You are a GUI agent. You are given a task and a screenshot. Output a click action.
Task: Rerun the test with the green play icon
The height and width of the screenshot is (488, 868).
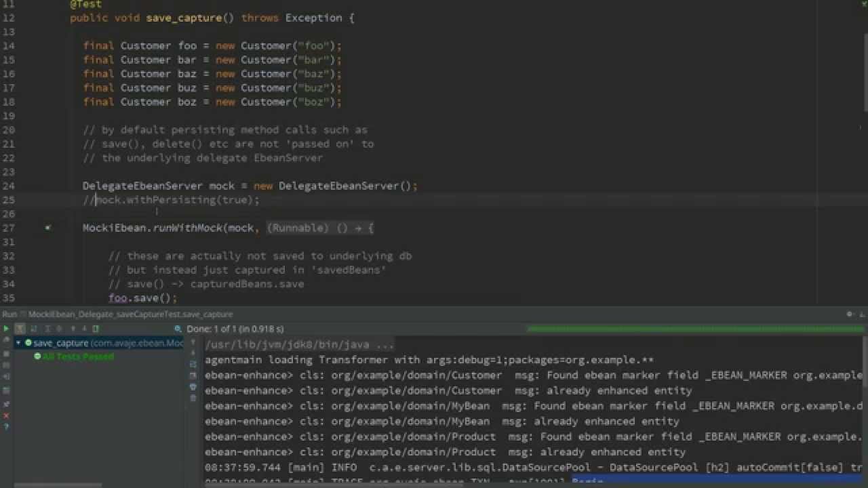(x=6, y=329)
